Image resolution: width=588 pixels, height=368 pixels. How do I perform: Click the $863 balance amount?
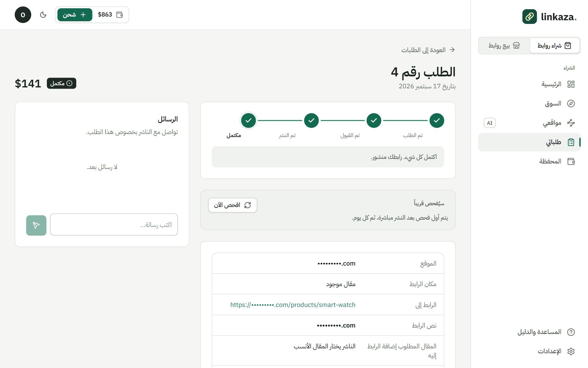(x=105, y=15)
